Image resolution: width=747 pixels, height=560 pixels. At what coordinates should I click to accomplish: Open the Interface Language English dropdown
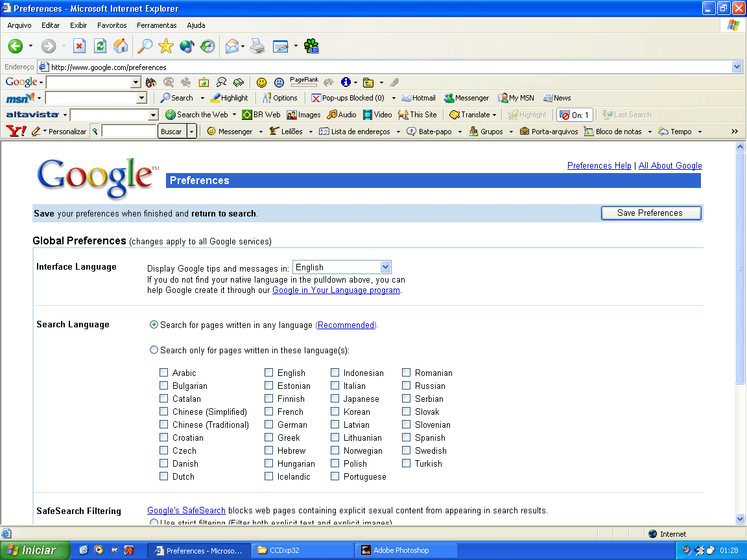tap(342, 267)
